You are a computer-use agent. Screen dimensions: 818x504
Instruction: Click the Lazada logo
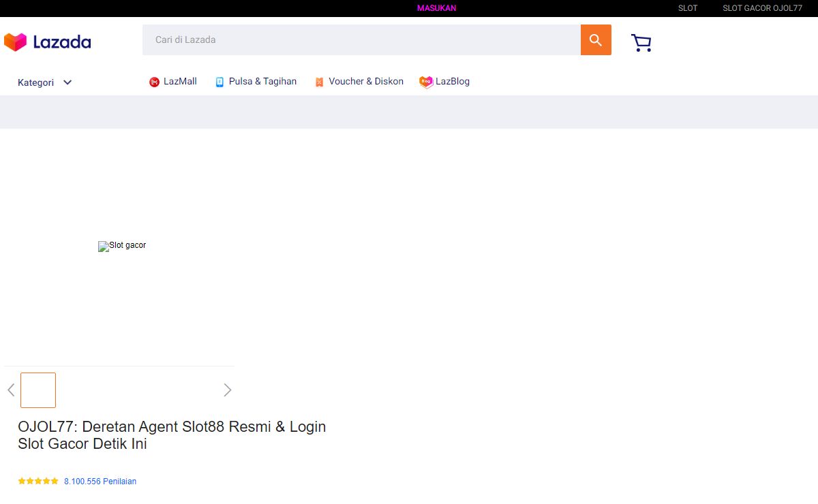coord(47,42)
